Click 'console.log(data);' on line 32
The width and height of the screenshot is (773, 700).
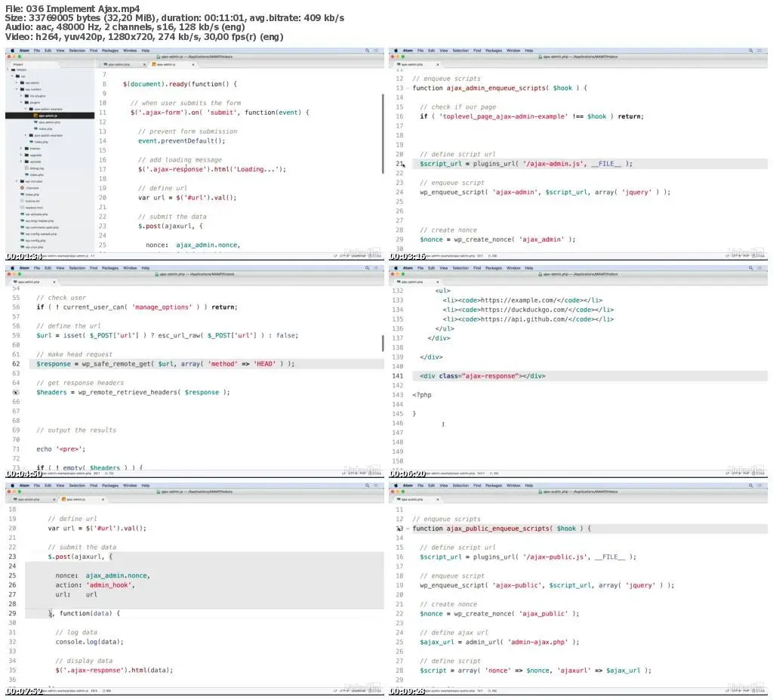coord(89,642)
